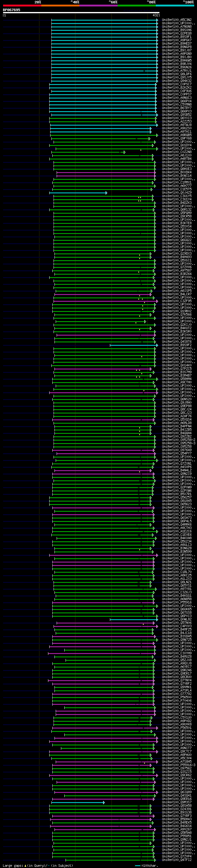Select the UniRef100_Q6GQ22 label

pyautogui.click(x=177, y=240)
